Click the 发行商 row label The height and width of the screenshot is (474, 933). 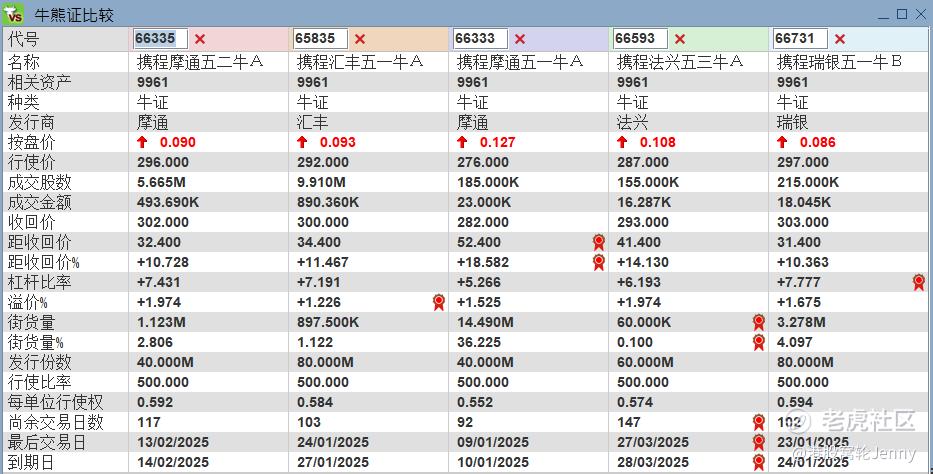31,123
